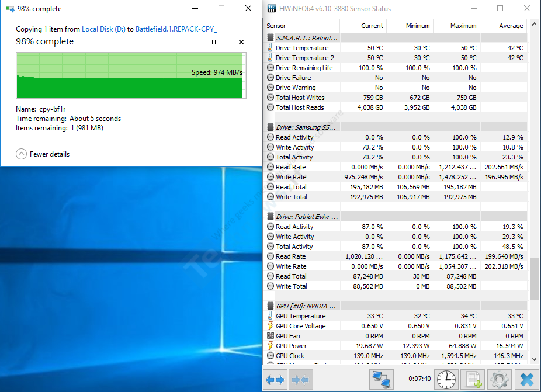Select the Samsung drive Write Activity row label
The width and height of the screenshot is (541, 392).
[294, 147]
